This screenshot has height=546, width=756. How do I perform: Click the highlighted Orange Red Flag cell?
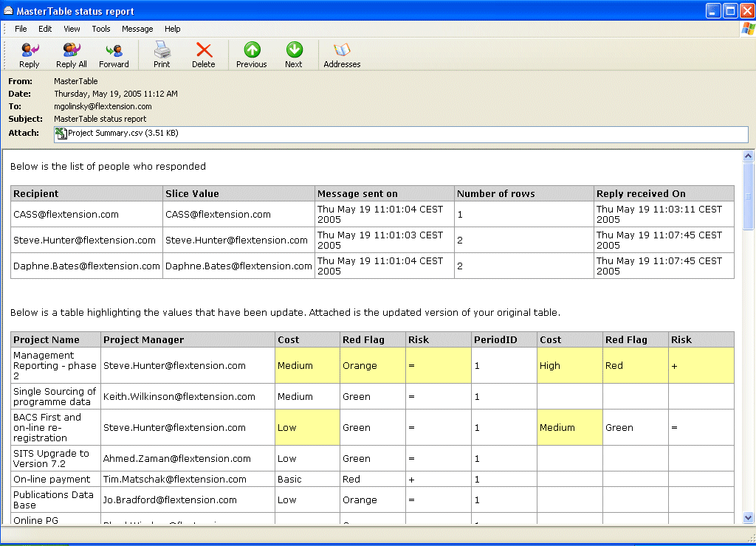point(373,366)
